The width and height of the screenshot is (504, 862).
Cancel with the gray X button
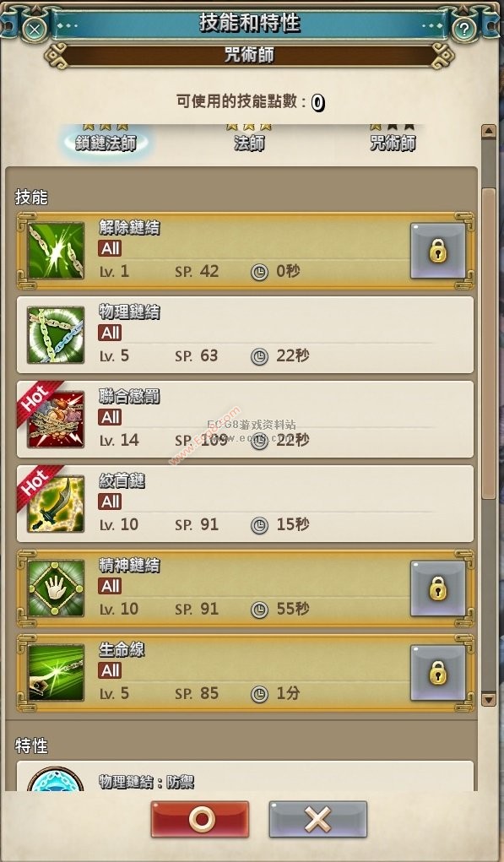click(317, 820)
